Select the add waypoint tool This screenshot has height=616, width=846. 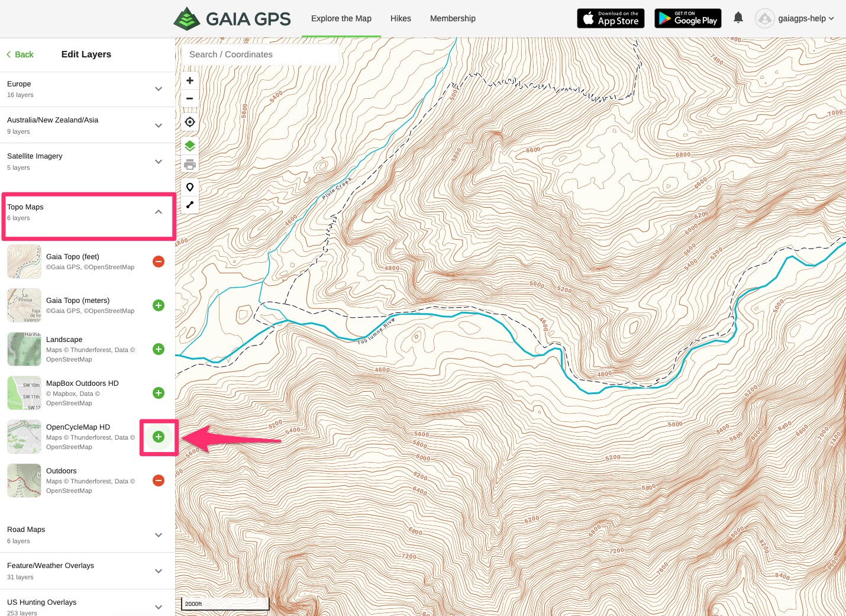point(190,187)
